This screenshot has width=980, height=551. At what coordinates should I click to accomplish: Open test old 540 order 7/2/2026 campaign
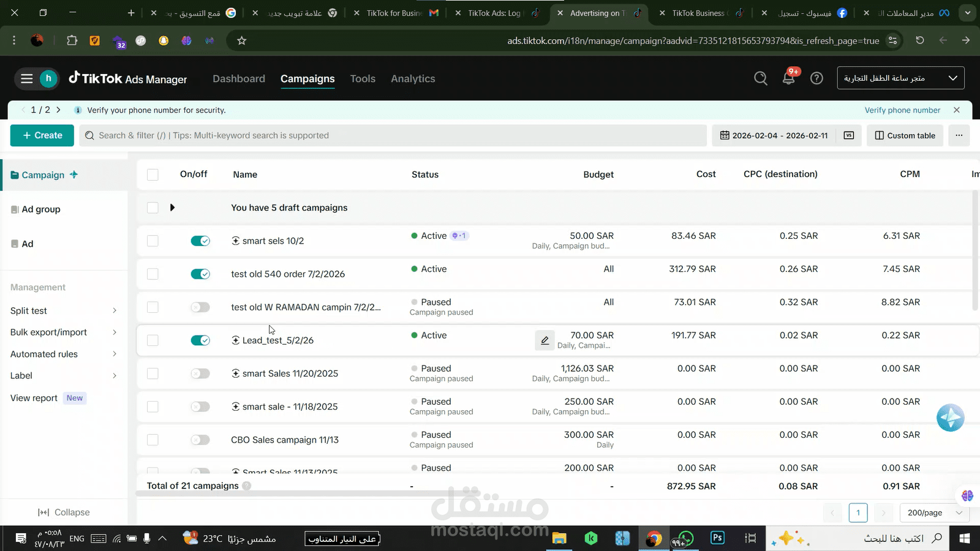click(x=288, y=274)
